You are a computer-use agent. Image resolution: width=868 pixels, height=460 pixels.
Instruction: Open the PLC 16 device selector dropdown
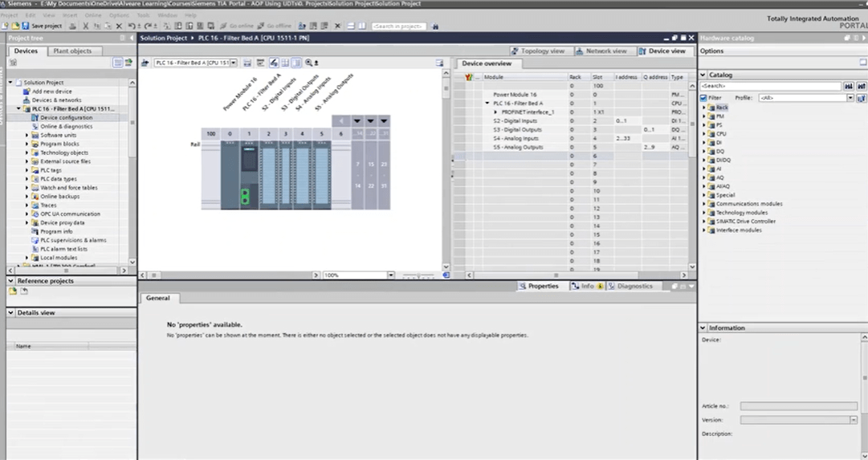233,63
